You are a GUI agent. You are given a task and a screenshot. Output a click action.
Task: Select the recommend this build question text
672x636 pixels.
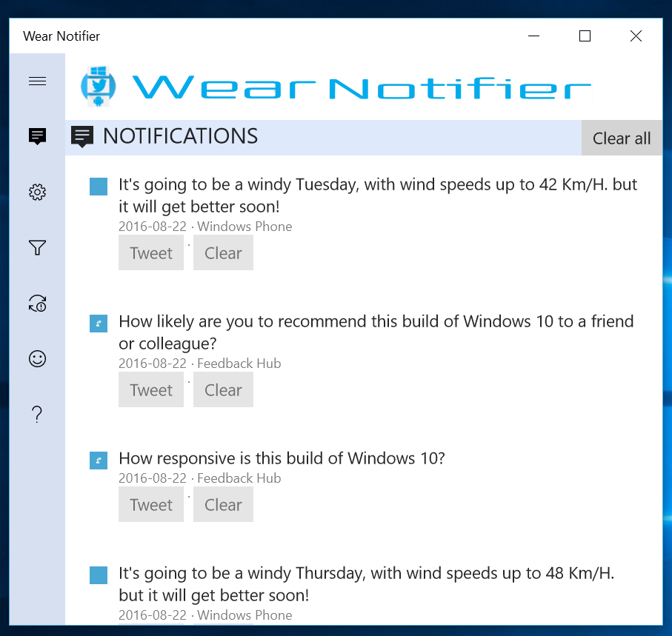coord(376,332)
